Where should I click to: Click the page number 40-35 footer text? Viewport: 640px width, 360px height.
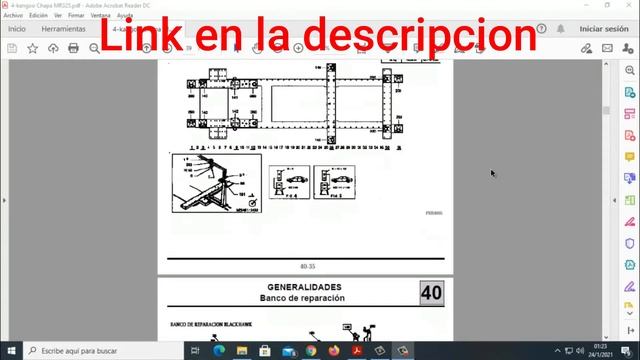307,267
